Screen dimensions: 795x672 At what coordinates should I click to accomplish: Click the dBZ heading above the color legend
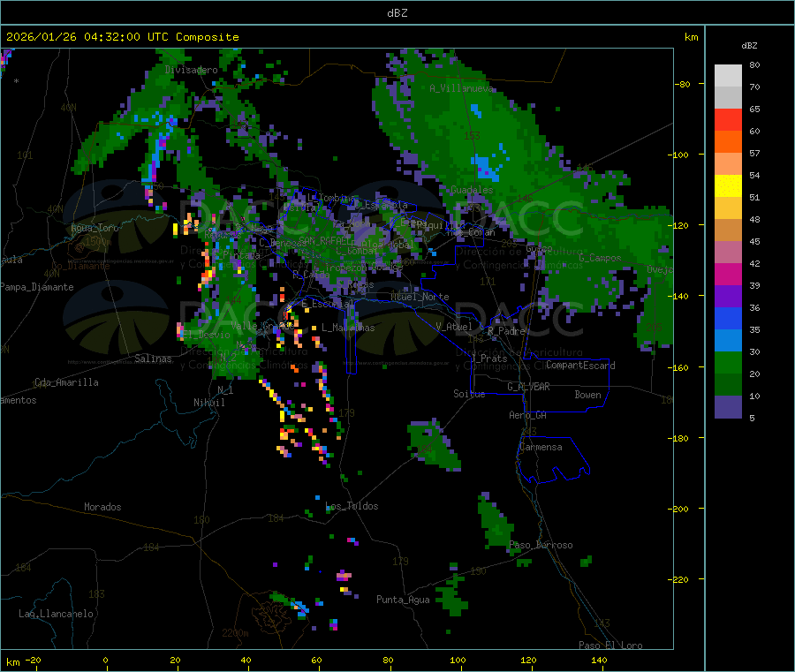749,46
